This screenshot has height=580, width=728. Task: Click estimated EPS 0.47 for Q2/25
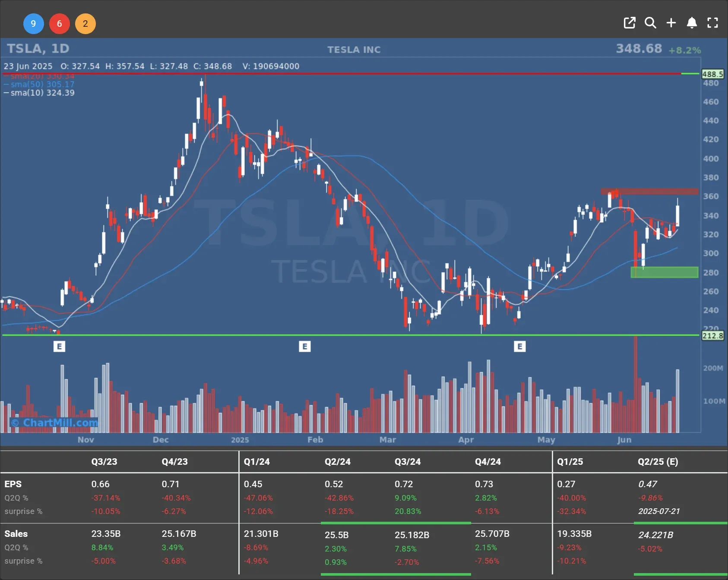tap(648, 484)
